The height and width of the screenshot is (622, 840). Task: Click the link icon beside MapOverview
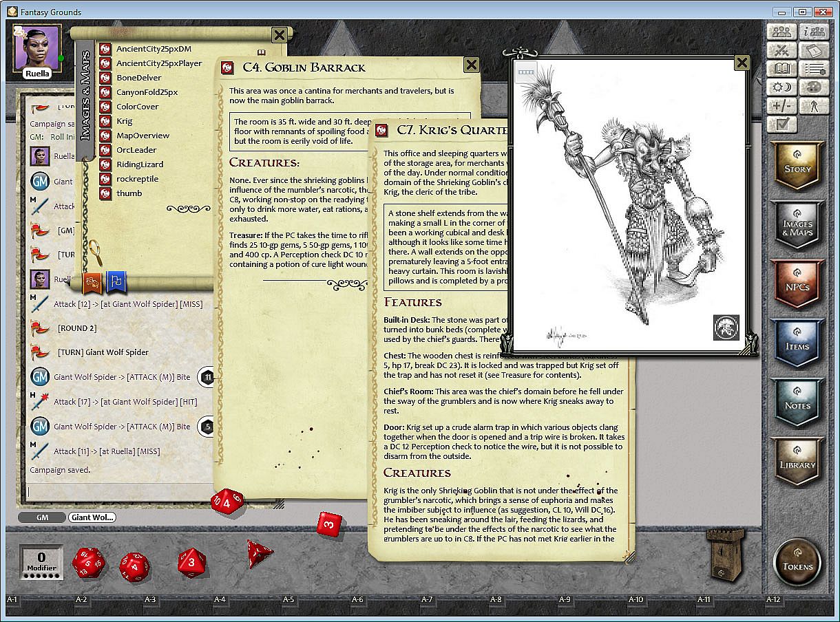(105, 136)
